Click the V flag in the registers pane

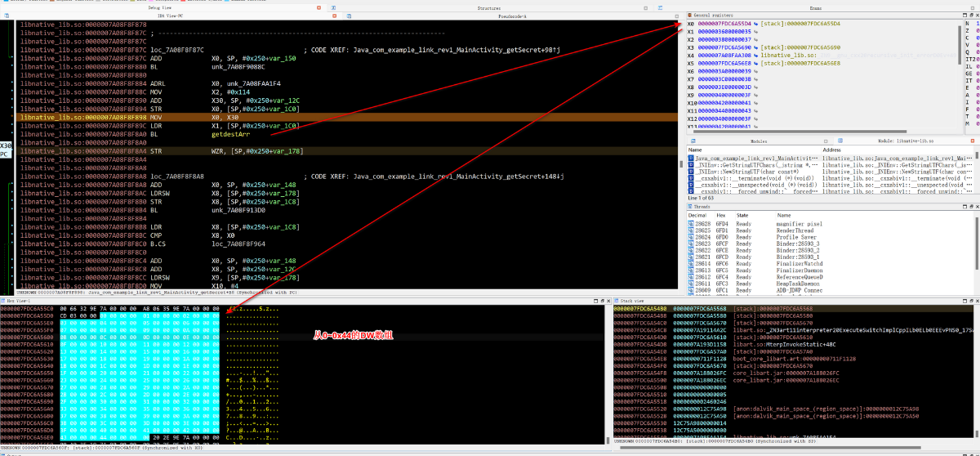(969, 46)
